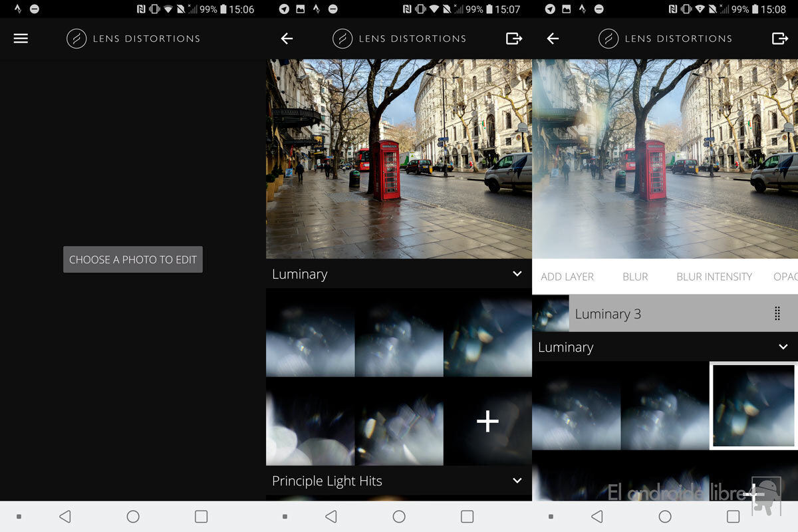The width and height of the screenshot is (798, 532).
Task: Switch to the BLUR tab
Action: (635, 277)
